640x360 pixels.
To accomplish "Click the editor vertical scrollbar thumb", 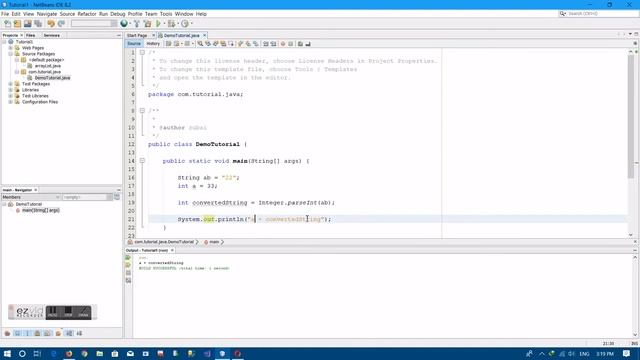I will click(631, 116).
